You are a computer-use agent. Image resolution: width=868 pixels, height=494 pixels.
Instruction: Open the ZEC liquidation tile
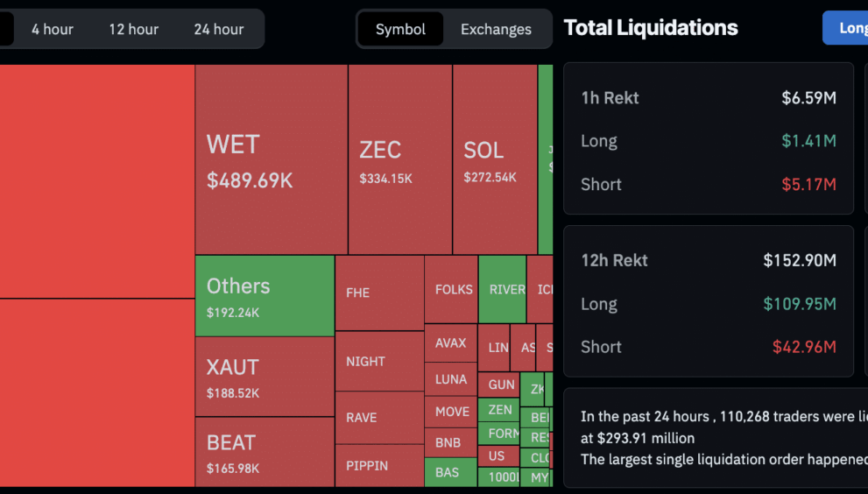[x=399, y=159]
